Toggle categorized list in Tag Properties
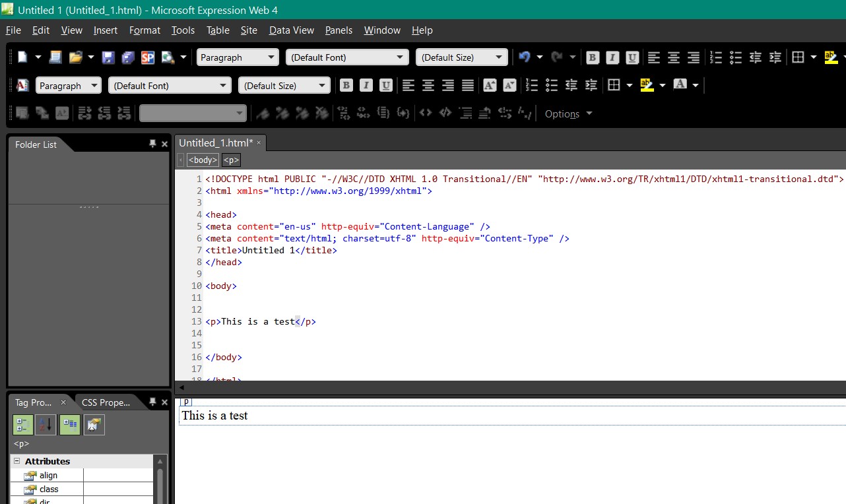Viewport: 846px width, 504px height. 23,425
